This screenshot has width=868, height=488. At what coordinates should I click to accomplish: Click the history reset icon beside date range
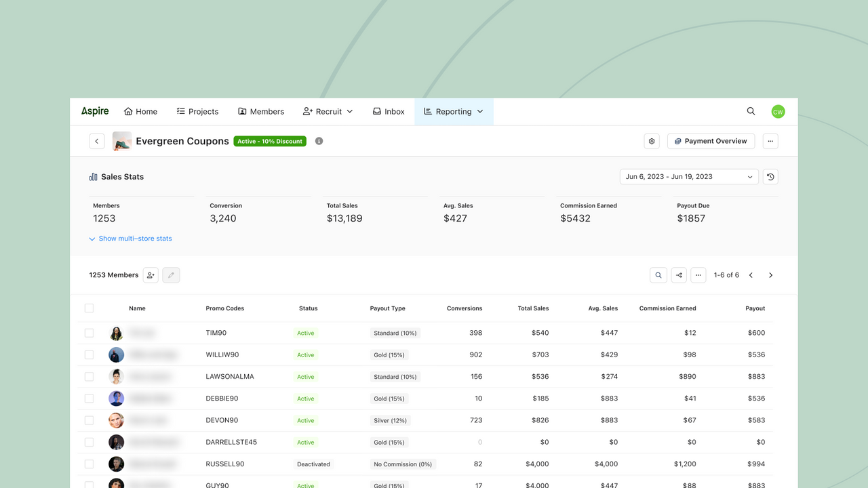click(x=770, y=177)
